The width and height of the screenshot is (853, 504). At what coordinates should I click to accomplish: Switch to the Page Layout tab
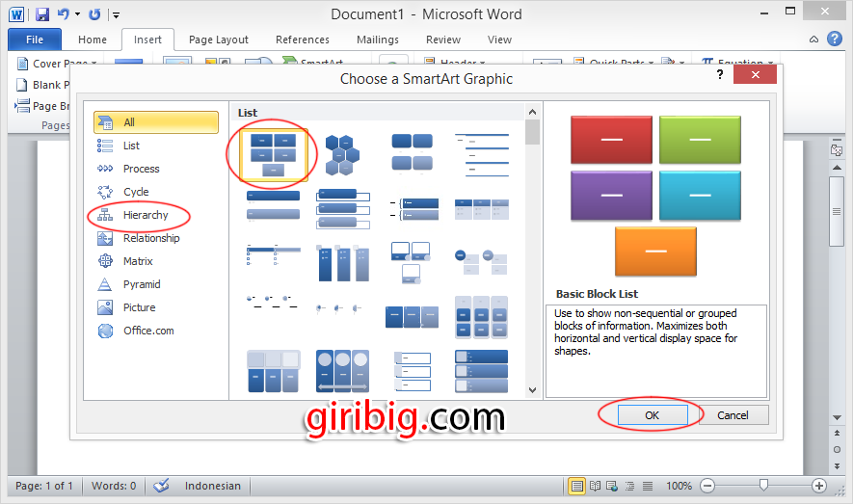219,40
